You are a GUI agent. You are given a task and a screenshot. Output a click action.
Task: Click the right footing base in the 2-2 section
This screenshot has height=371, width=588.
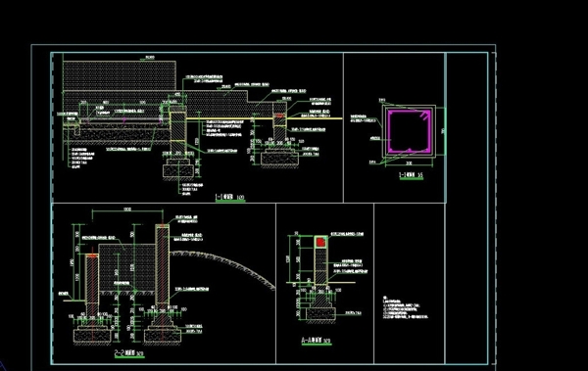[x=162, y=335]
